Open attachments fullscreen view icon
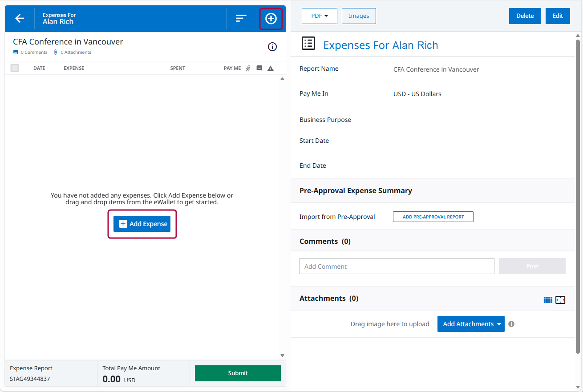Image resolution: width=583 pixels, height=392 pixels. point(560,300)
